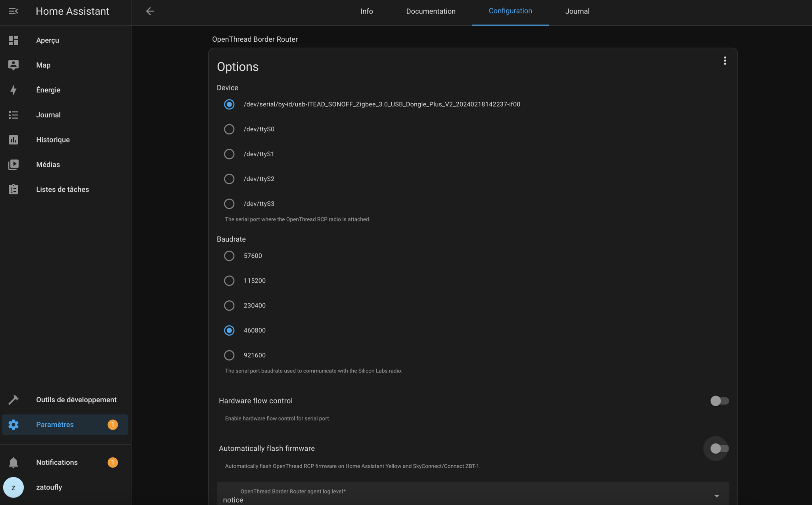Viewport: 812px width, 505px height.
Task: Select the /dev/ttyS1 device radio
Action: click(229, 154)
